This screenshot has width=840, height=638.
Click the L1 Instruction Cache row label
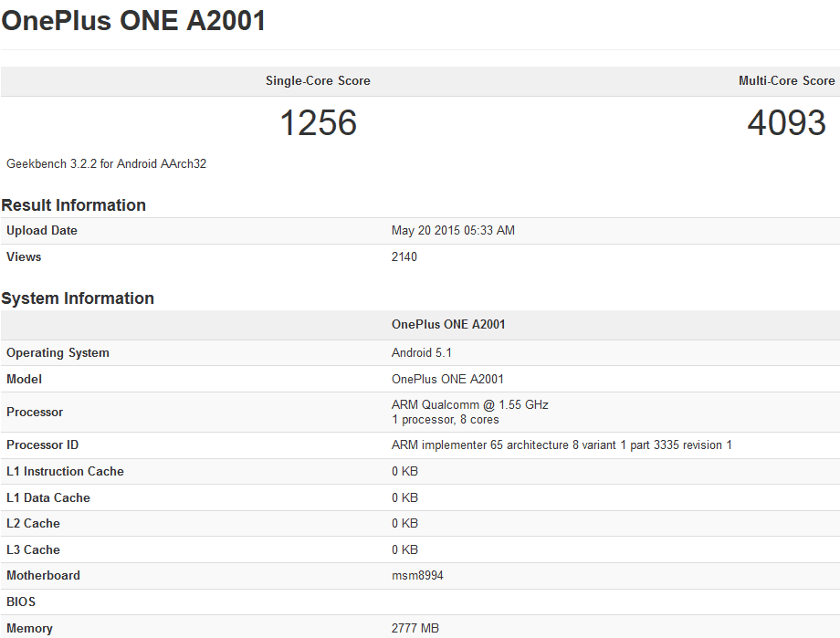(x=65, y=472)
